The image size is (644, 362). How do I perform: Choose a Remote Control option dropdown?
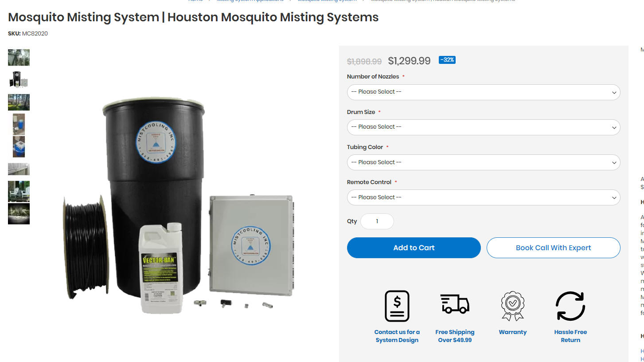point(484,197)
